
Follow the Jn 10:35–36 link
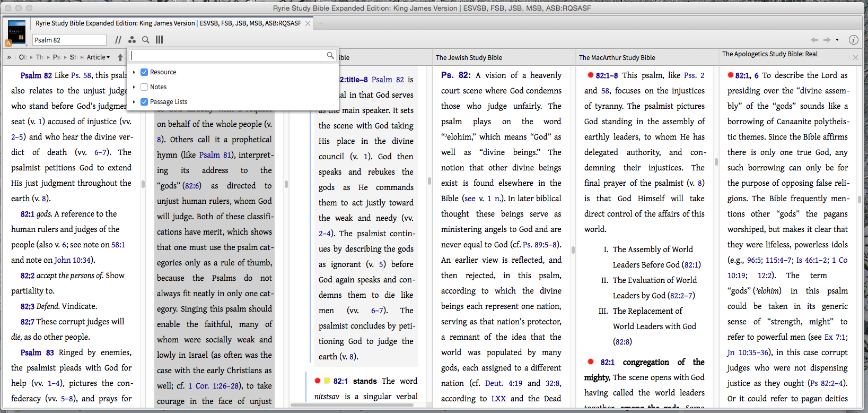point(749,352)
